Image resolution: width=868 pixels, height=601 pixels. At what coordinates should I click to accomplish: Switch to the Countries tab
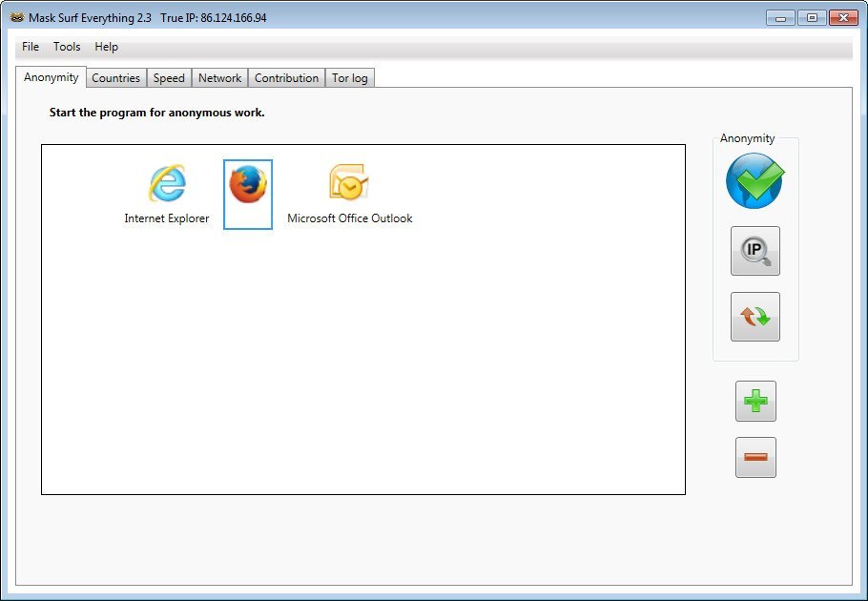(x=115, y=78)
